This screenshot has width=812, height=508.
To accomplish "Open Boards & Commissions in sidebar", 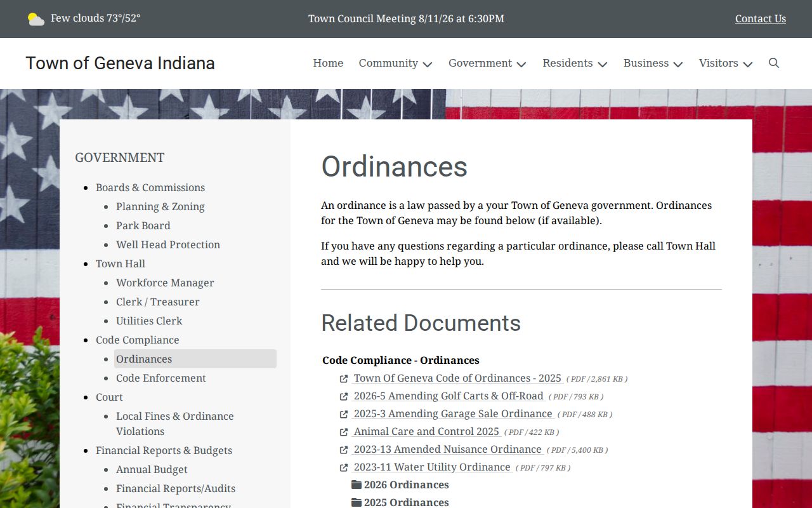I will coord(150,187).
